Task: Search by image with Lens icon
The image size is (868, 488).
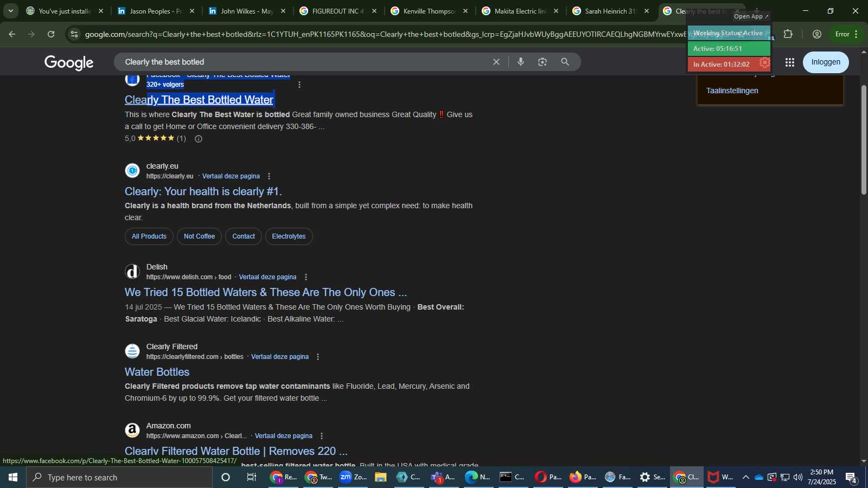Action: tap(542, 62)
